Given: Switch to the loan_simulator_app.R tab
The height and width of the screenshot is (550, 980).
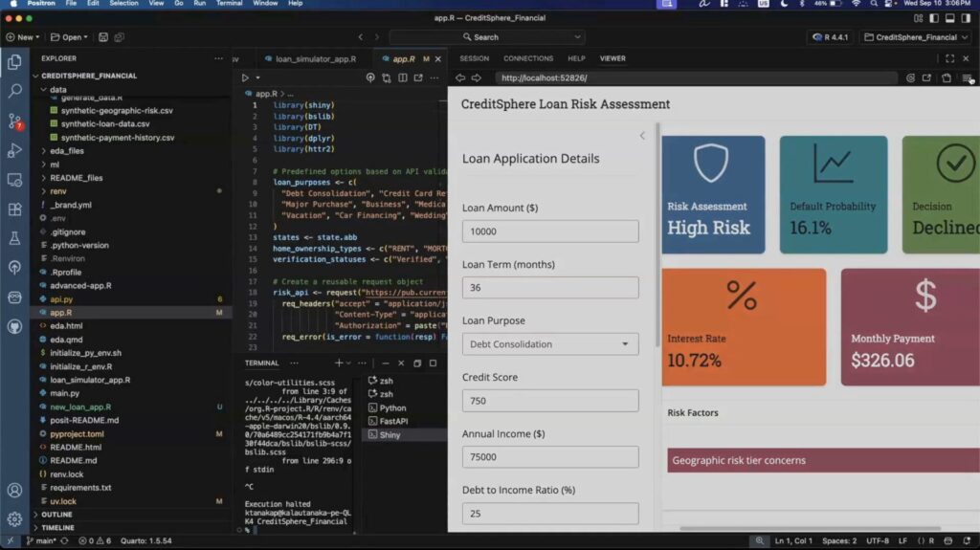Looking at the screenshot, I should coord(315,58).
